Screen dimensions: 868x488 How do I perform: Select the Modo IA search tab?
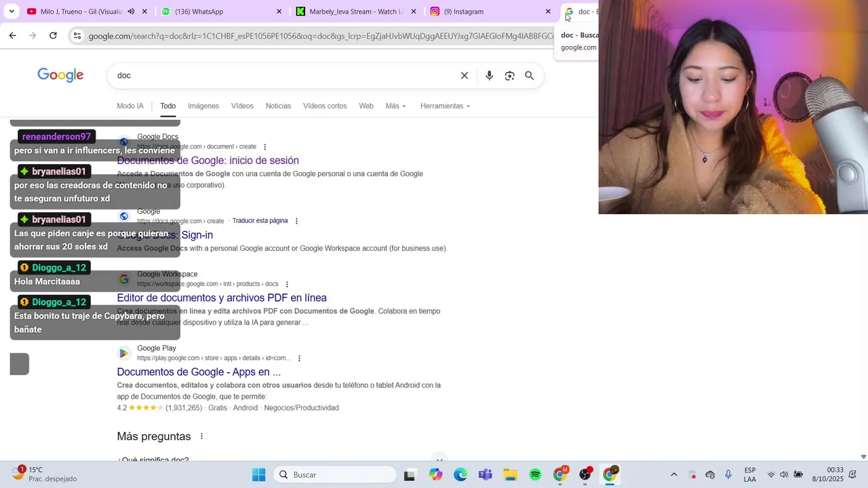130,106
